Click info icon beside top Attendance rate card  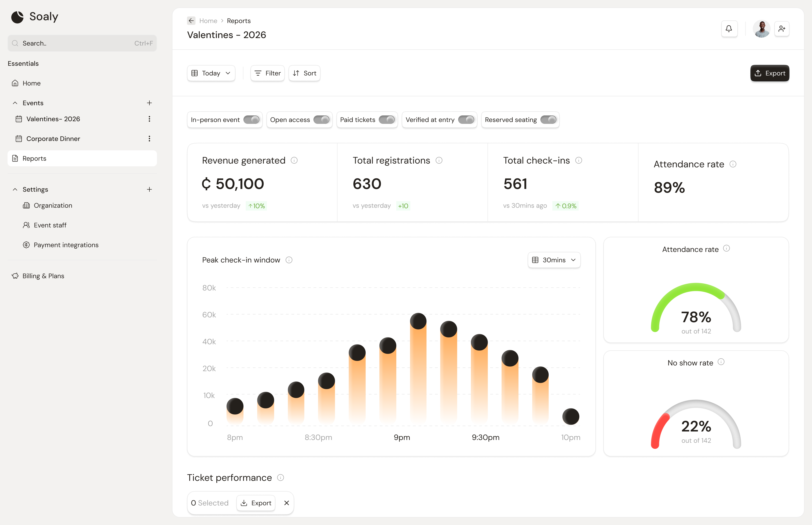pos(733,164)
